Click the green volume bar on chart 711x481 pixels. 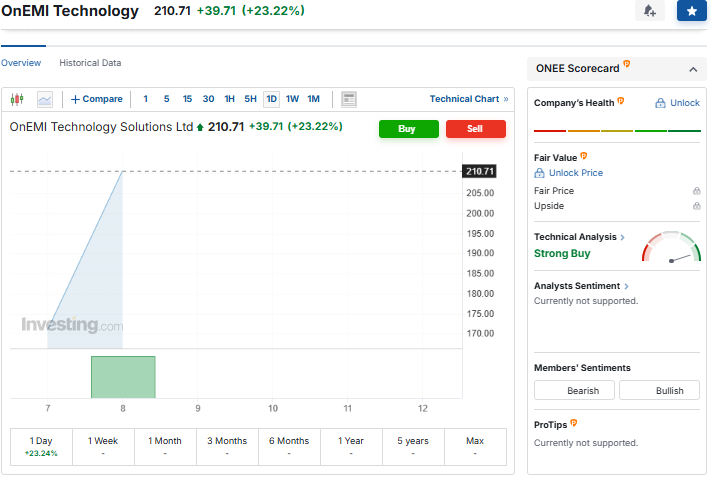point(123,377)
